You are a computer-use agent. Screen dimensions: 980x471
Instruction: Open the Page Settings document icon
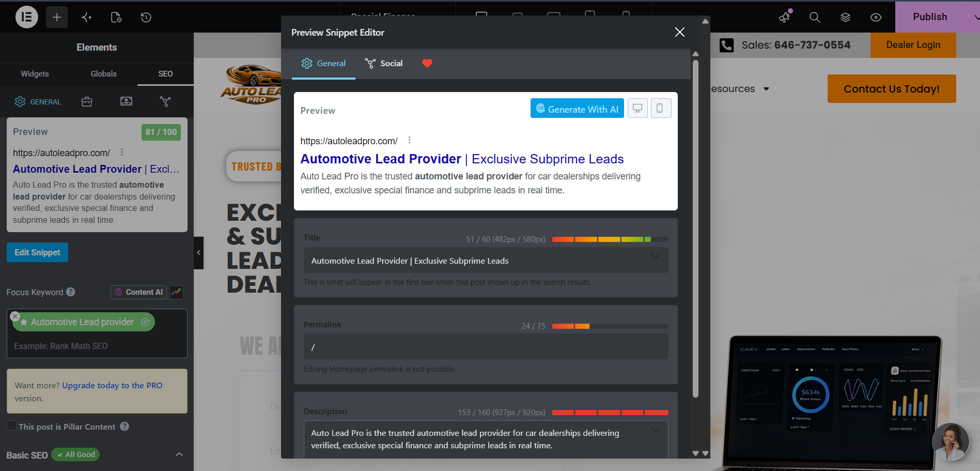116,17
